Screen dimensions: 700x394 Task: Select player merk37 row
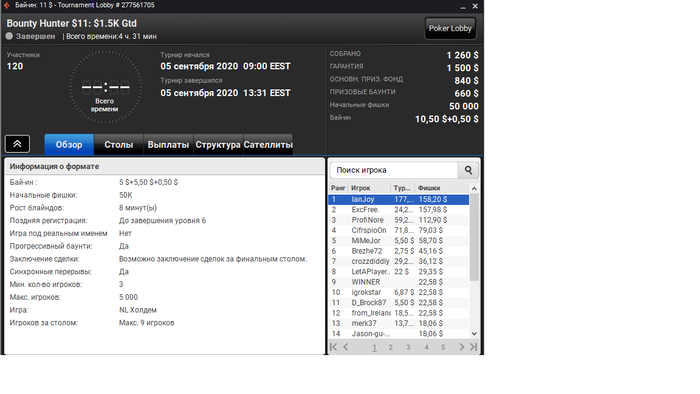399,323
